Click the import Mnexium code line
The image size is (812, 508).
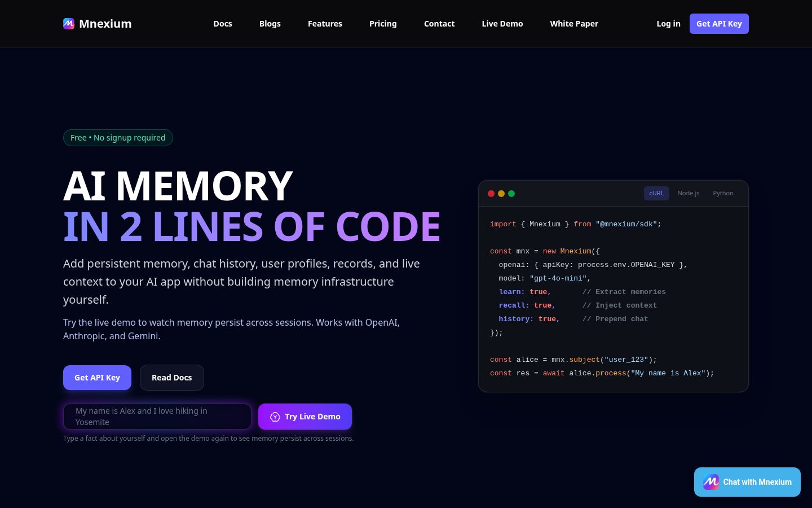tap(576, 224)
